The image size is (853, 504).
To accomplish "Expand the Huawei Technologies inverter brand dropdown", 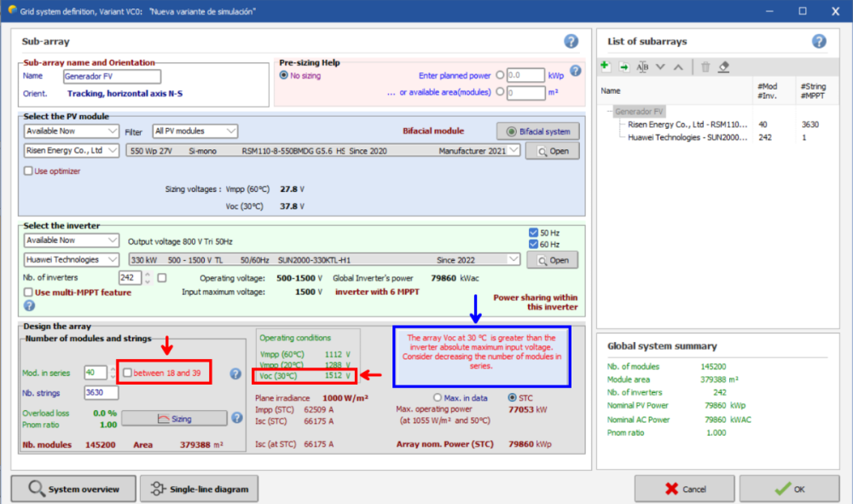I will click(x=72, y=260).
